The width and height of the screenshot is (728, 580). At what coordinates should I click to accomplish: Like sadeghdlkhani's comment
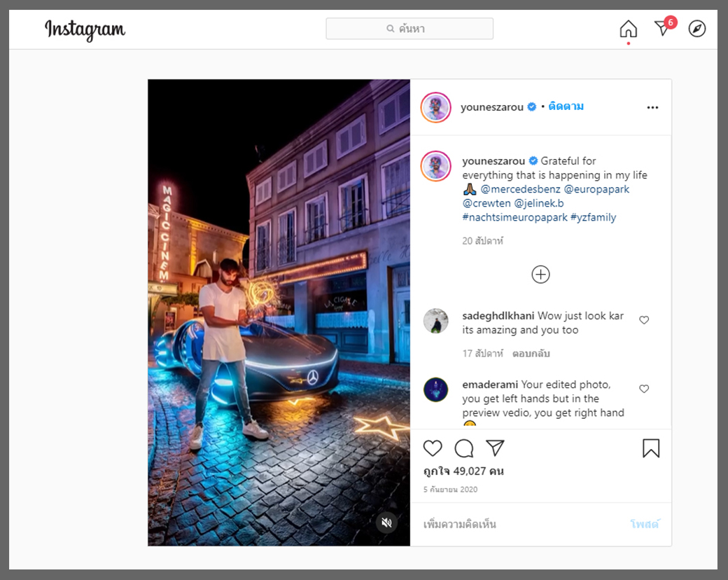click(x=644, y=319)
